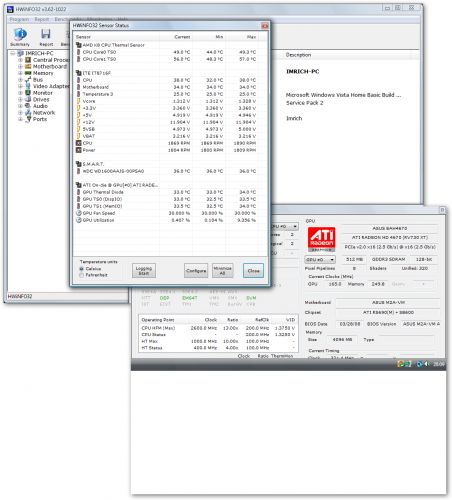
Task: Collapse the IMRICH-PC root node
Action: point(13,53)
